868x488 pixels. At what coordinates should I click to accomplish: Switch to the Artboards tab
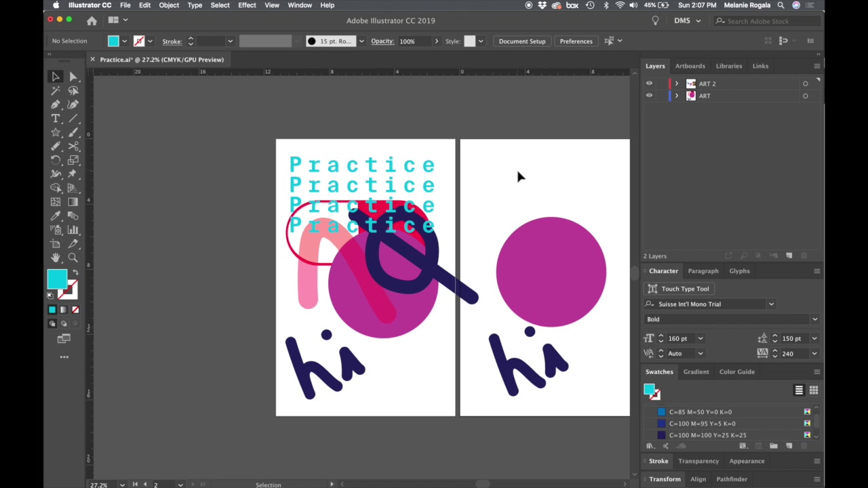[x=690, y=66]
